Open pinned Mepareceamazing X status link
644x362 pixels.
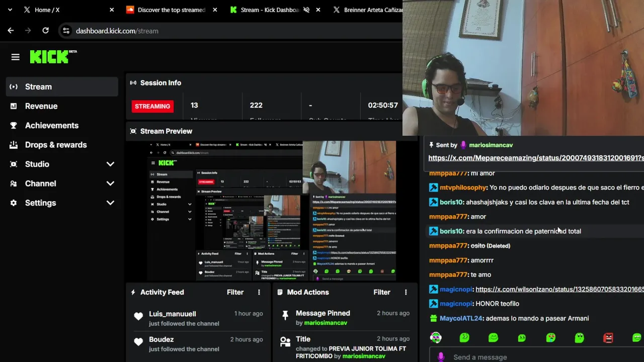(536, 158)
